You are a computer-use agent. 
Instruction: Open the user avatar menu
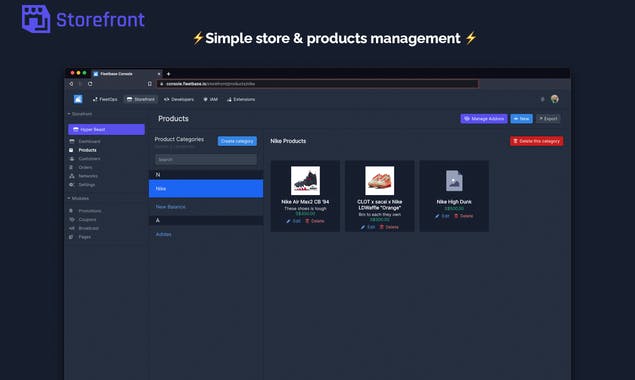(x=555, y=99)
